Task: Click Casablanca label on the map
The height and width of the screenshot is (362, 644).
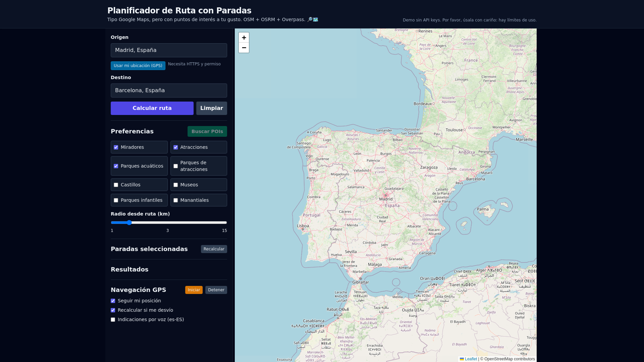Action: [x=314, y=321]
